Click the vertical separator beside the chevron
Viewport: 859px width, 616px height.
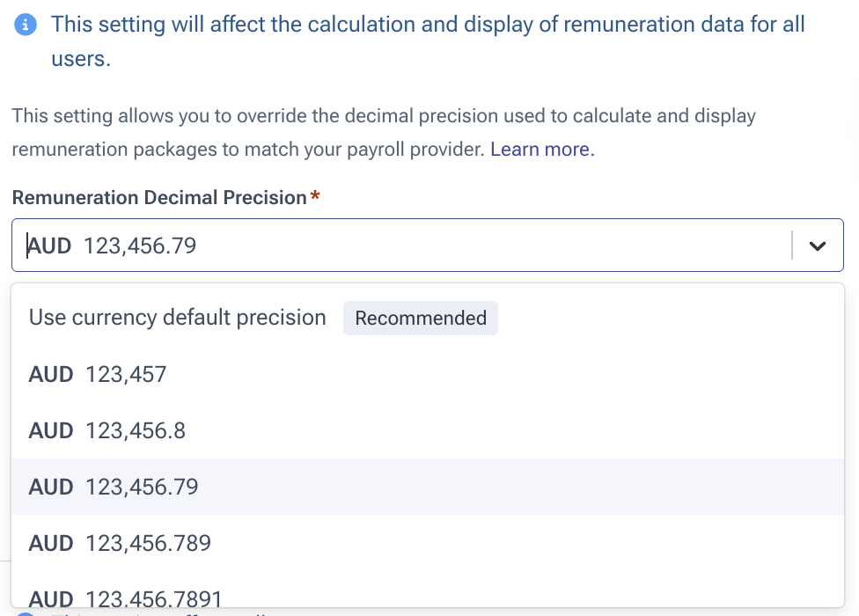pos(792,246)
